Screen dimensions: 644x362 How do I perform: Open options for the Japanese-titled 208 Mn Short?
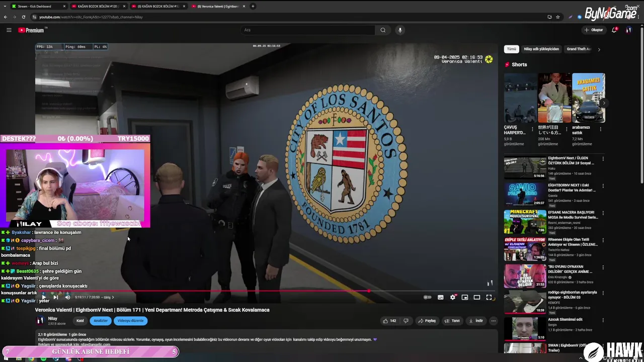pyautogui.click(x=567, y=129)
